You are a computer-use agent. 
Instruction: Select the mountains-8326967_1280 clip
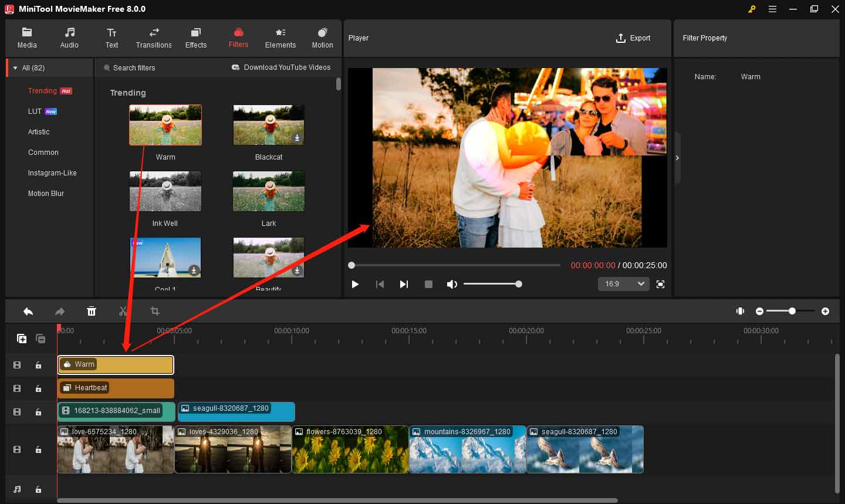(x=468, y=449)
